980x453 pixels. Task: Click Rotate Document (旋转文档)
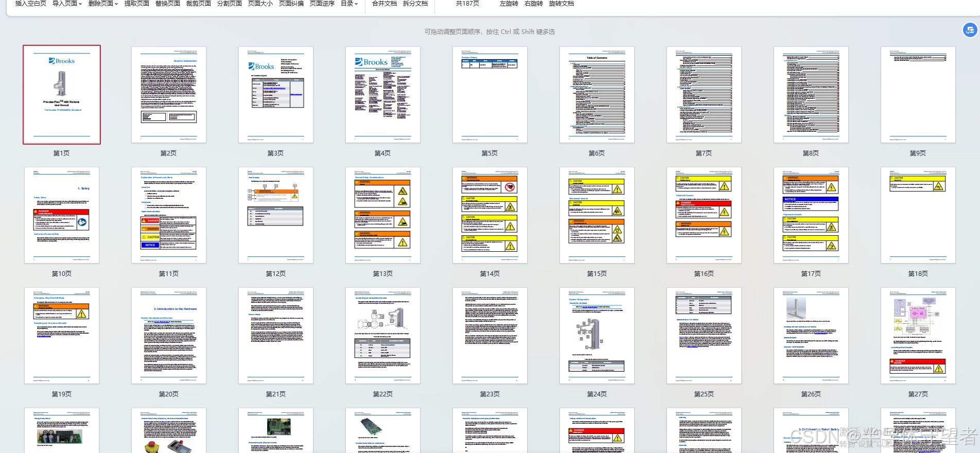point(561,4)
